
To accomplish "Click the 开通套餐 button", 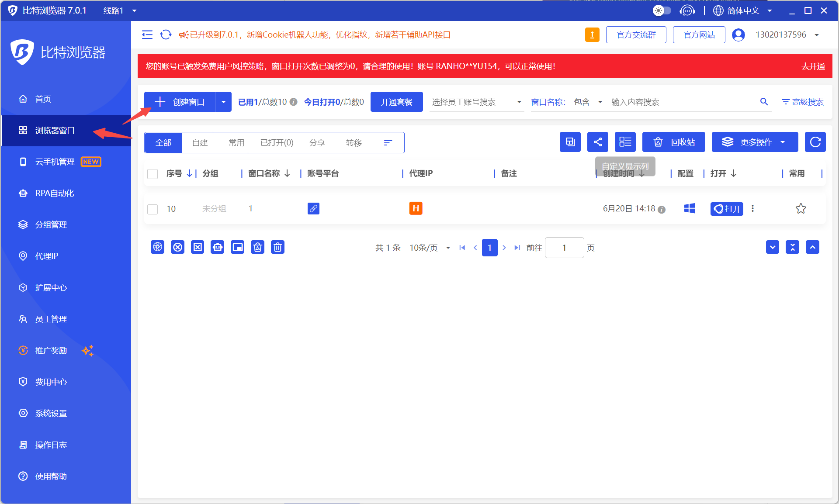I will pos(396,102).
